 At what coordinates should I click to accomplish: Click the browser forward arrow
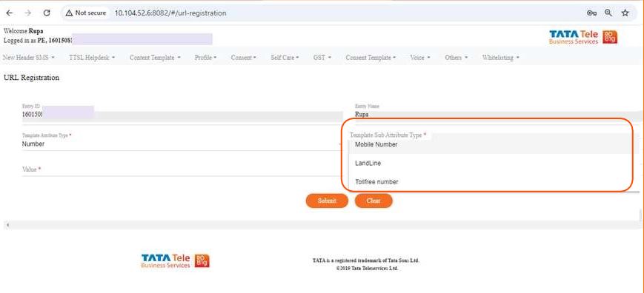28,13
